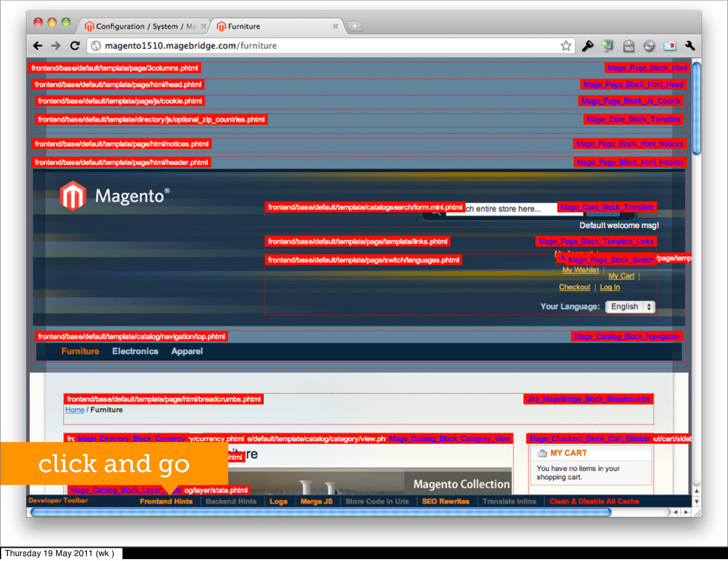Click the navigation/top.phtml template hint
Screen dimensions: 728x561
[x=131, y=337]
